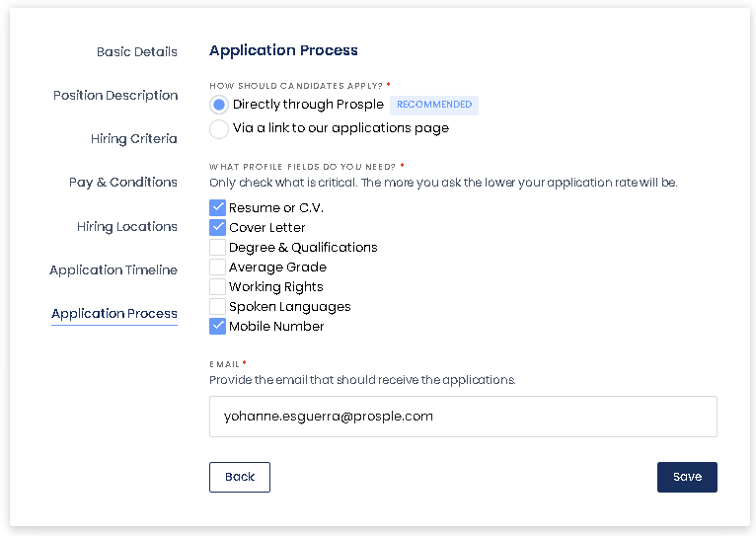756x536 pixels.
Task: Click the Save button
Action: [x=687, y=477]
